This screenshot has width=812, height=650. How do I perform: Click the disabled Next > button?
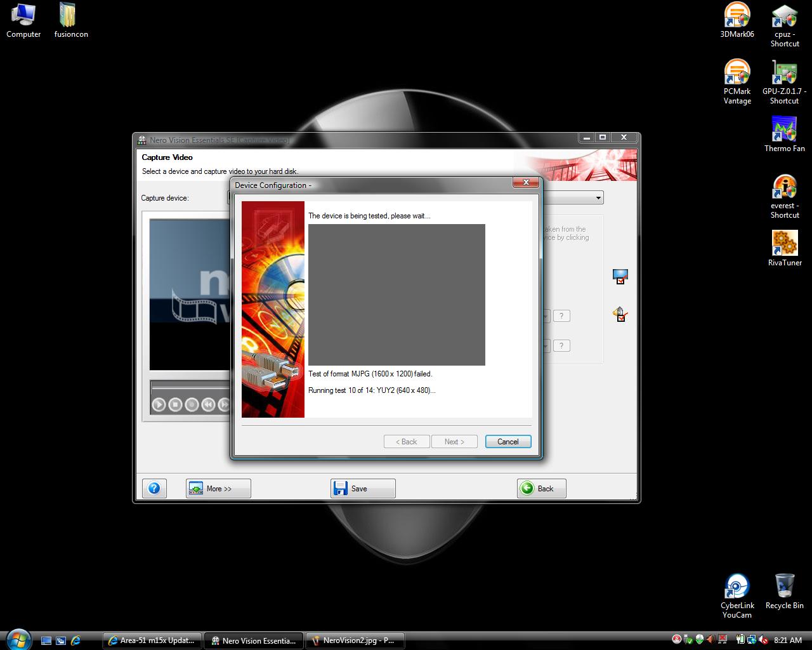[454, 442]
